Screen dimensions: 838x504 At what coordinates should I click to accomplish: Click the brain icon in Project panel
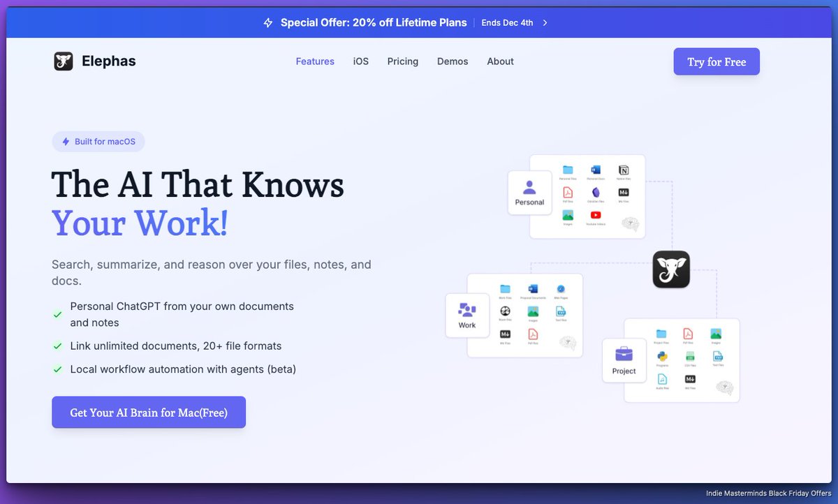(x=725, y=388)
